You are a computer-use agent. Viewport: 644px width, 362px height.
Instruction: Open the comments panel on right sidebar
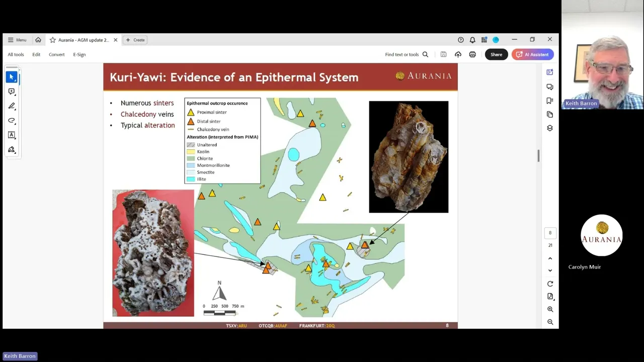[550, 86]
